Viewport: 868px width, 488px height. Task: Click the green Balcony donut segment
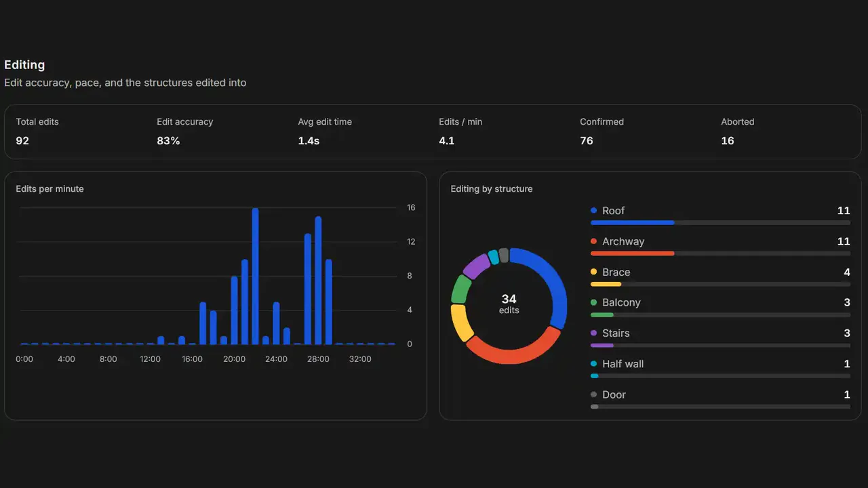point(461,289)
